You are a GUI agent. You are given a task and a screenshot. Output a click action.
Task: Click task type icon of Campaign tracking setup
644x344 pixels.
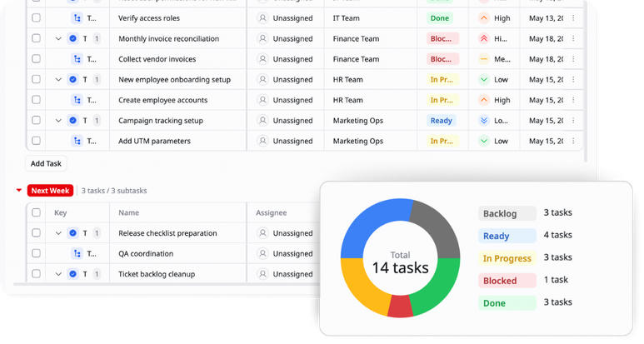tap(72, 121)
